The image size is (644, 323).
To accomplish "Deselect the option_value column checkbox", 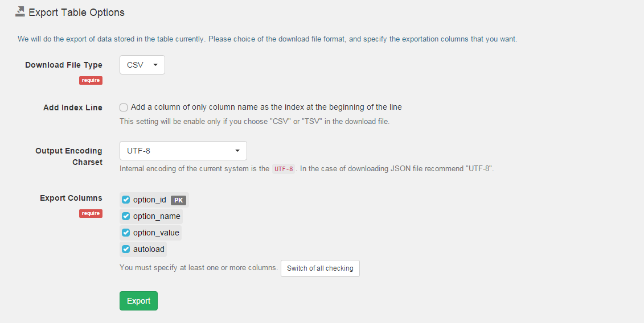I will click(126, 233).
